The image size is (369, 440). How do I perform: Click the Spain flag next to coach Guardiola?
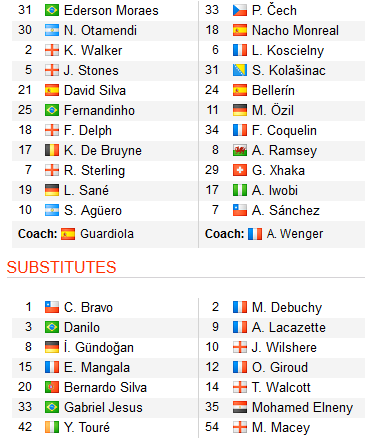tap(68, 234)
